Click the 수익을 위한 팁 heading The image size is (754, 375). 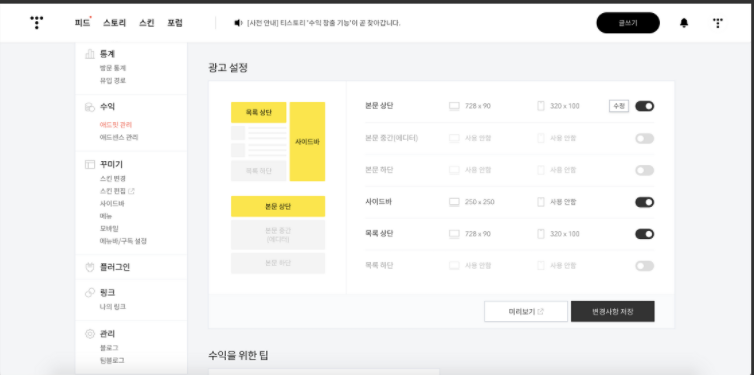[239, 355]
